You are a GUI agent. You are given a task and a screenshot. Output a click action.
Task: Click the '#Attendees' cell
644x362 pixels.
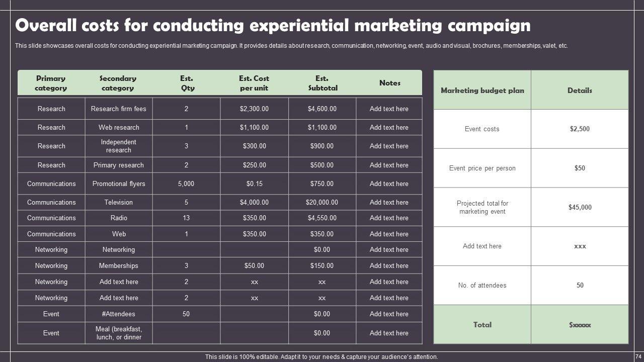[119, 314]
